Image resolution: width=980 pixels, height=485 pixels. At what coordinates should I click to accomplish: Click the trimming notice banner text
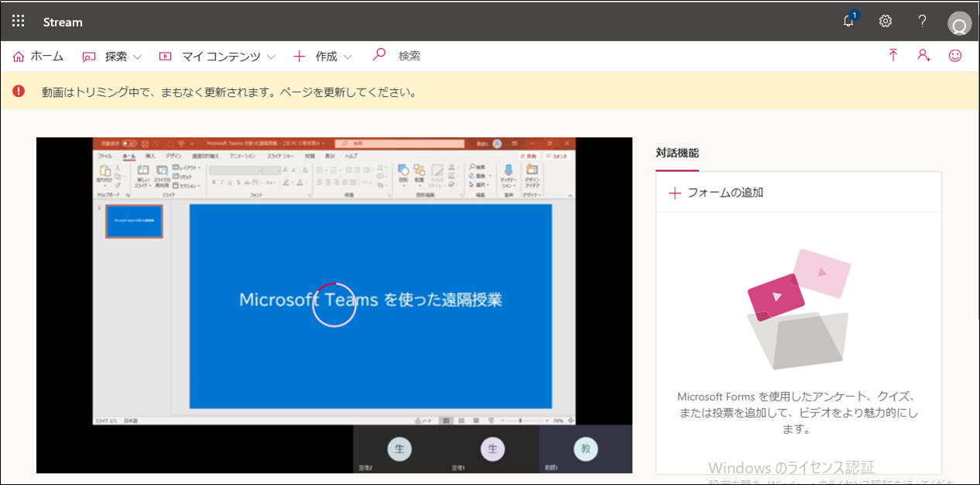click(x=230, y=92)
